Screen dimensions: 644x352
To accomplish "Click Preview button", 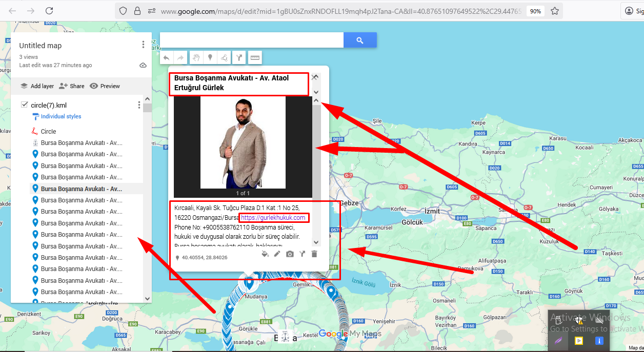I will (105, 86).
